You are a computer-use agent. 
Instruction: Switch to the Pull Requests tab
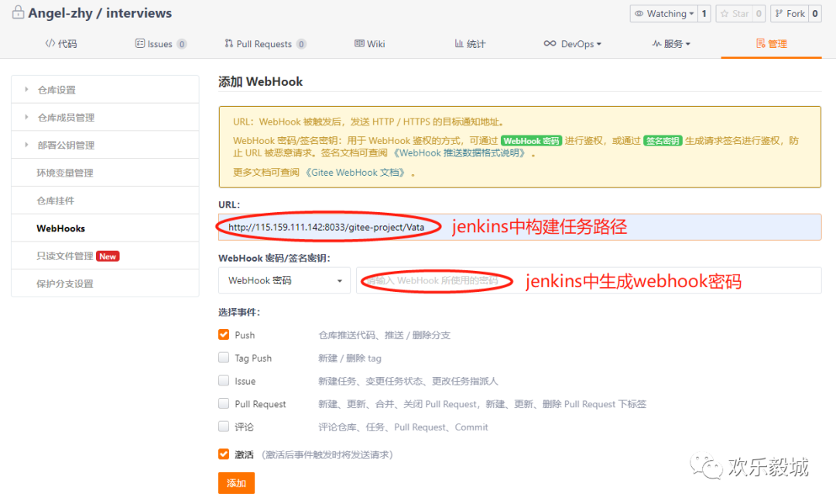265,43
